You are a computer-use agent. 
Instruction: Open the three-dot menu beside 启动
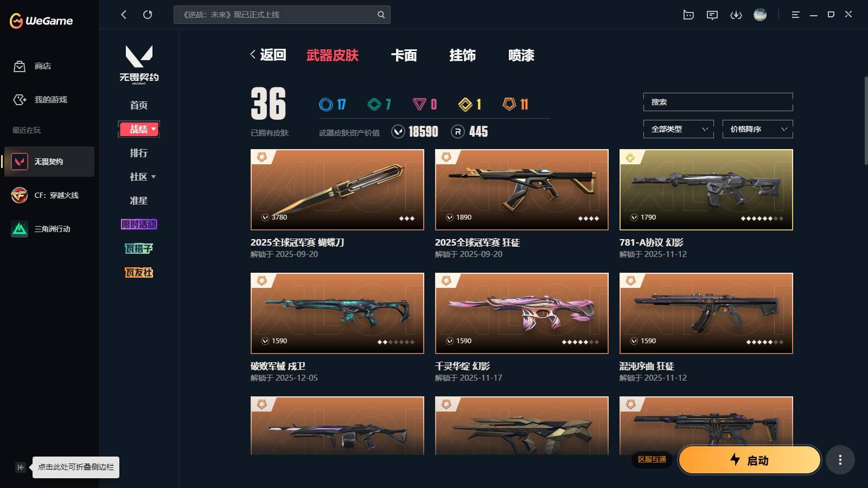pyautogui.click(x=840, y=460)
